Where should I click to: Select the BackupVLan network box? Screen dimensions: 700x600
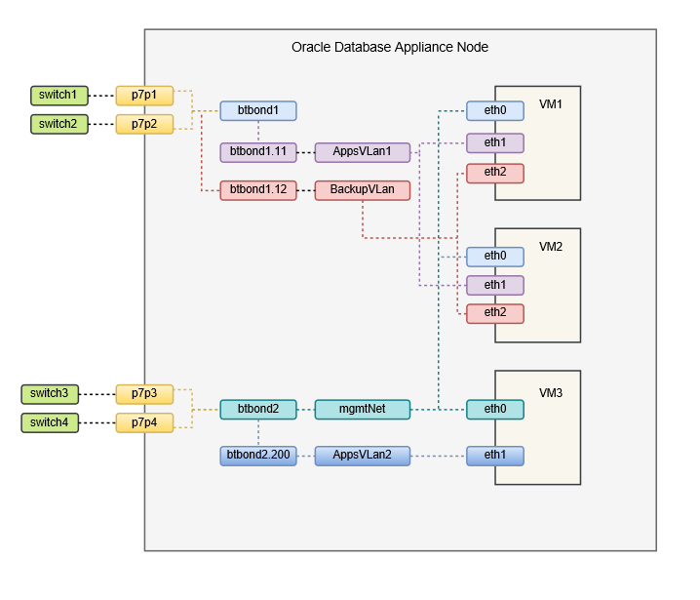click(x=362, y=190)
